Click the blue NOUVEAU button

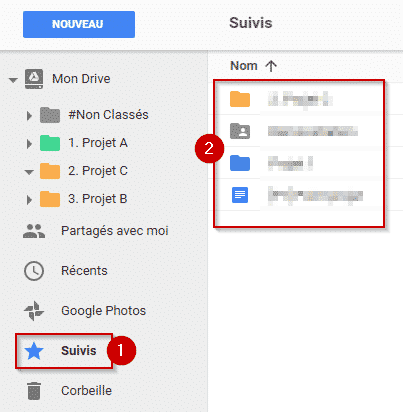click(x=79, y=24)
